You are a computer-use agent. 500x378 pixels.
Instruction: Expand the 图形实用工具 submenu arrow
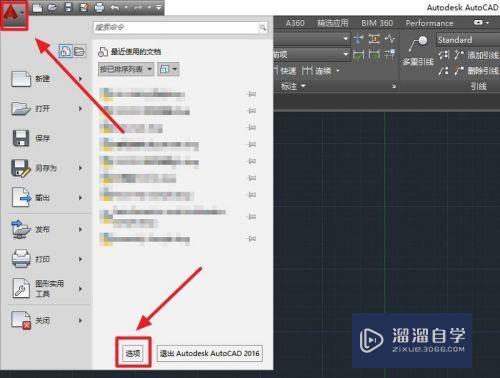[x=80, y=289]
